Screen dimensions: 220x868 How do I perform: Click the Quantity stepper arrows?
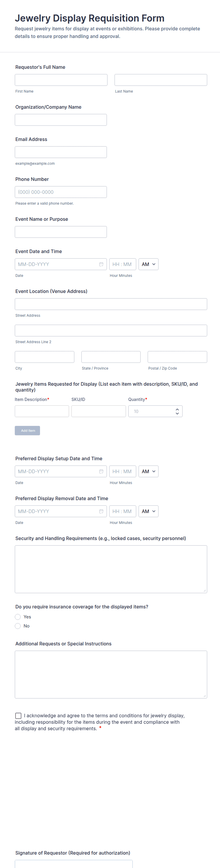pos(177,411)
